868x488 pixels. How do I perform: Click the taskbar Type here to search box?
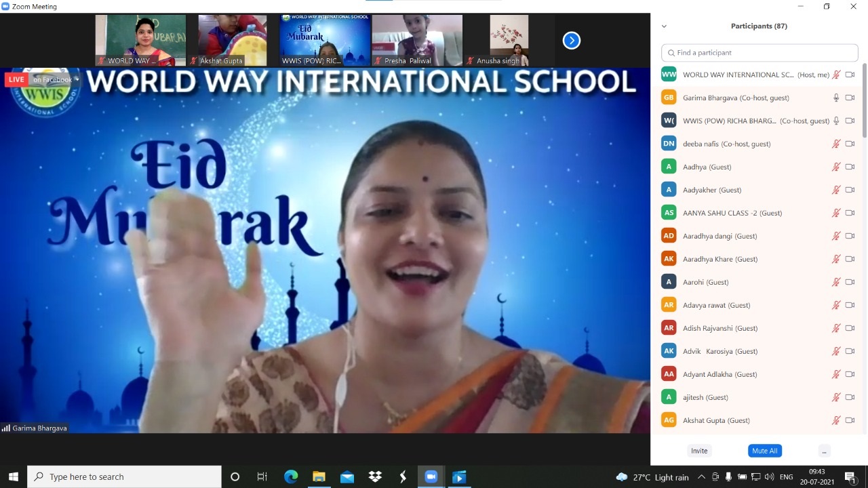tap(124, 477)
